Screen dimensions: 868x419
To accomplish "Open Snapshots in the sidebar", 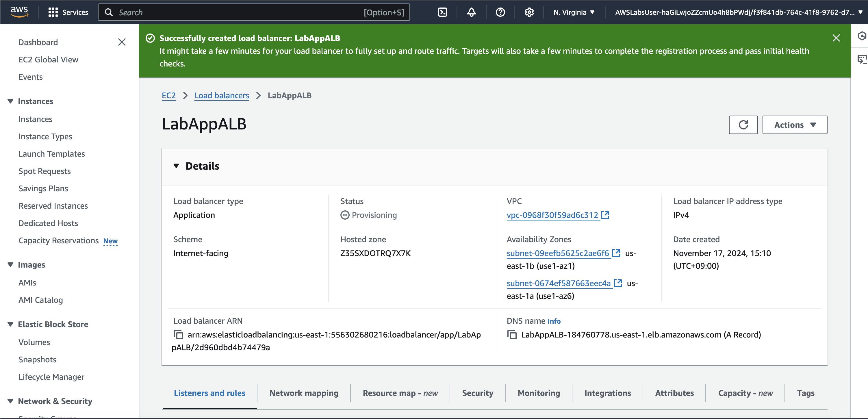I will coord(37,360).
